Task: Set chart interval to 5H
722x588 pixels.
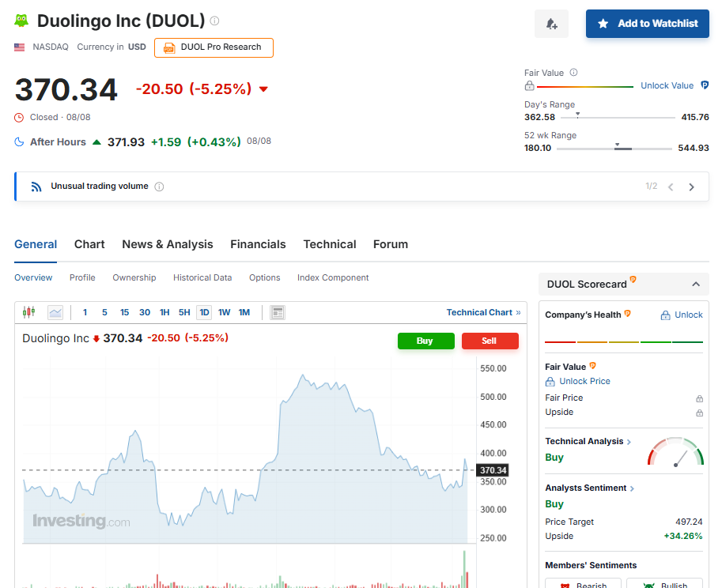Action: (184, 312)
